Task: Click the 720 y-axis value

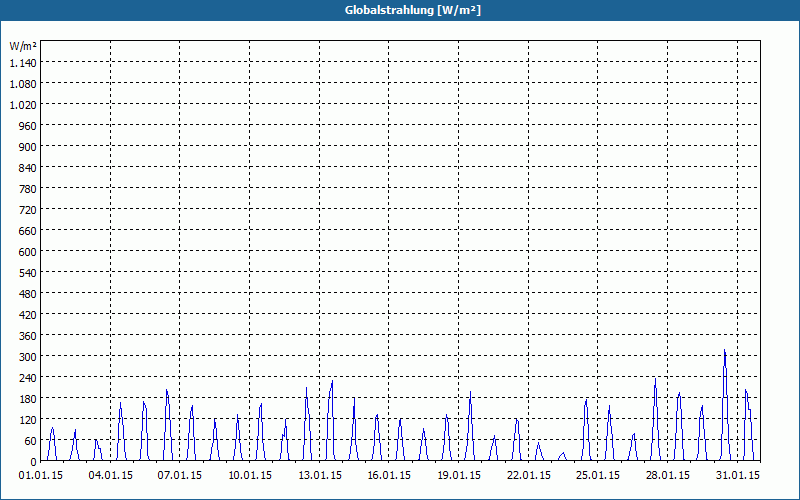Action: (27, 210)
